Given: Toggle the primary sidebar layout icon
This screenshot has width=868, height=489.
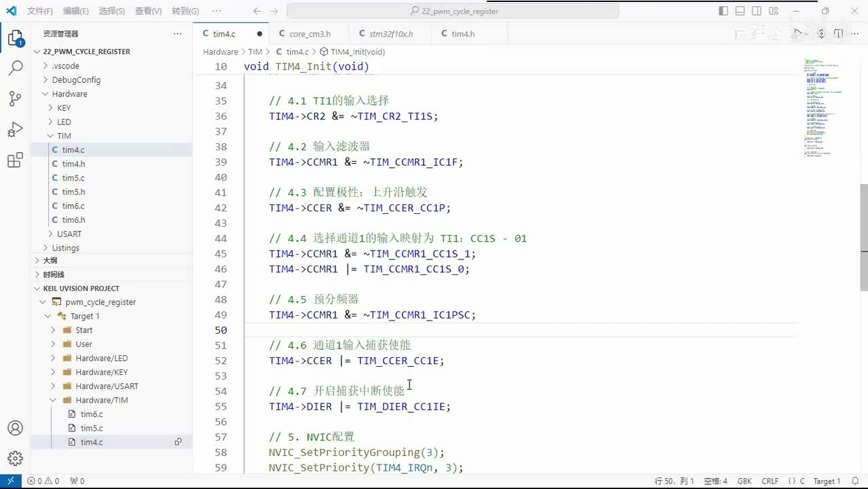Looking at the screenshot, I should pyautogui.click(x=723, y=11).
